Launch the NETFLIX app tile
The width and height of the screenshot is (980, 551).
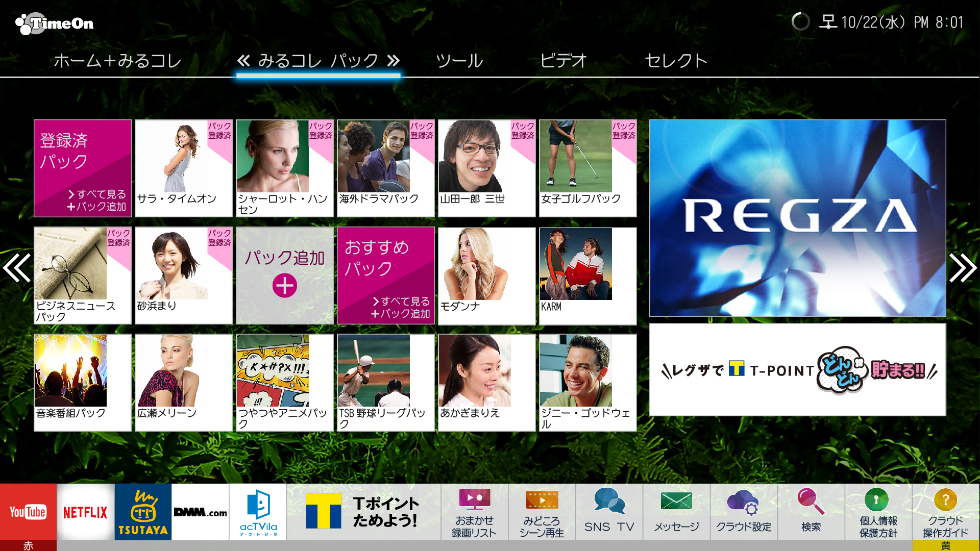click(x=86, y=512)
